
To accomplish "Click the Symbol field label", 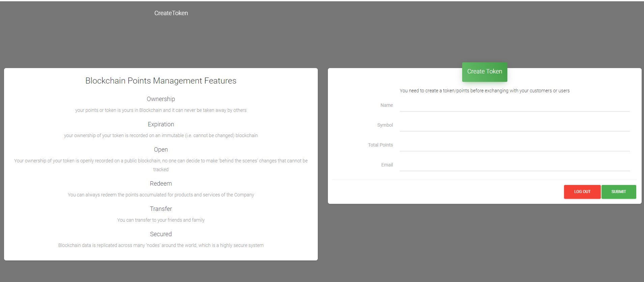I will 385,125.
